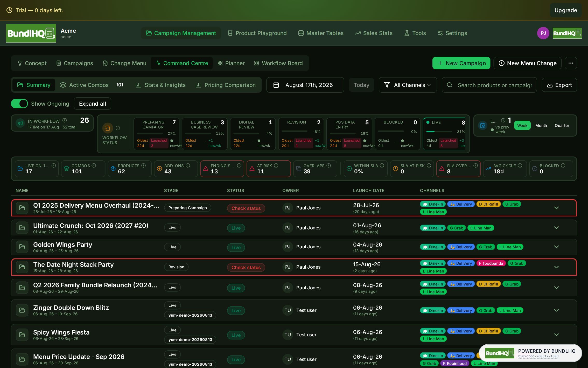Expand the Q2 2026 Family Bundle Relaunch chevron
Screen dimensions: 588x368
coord(556,288)
